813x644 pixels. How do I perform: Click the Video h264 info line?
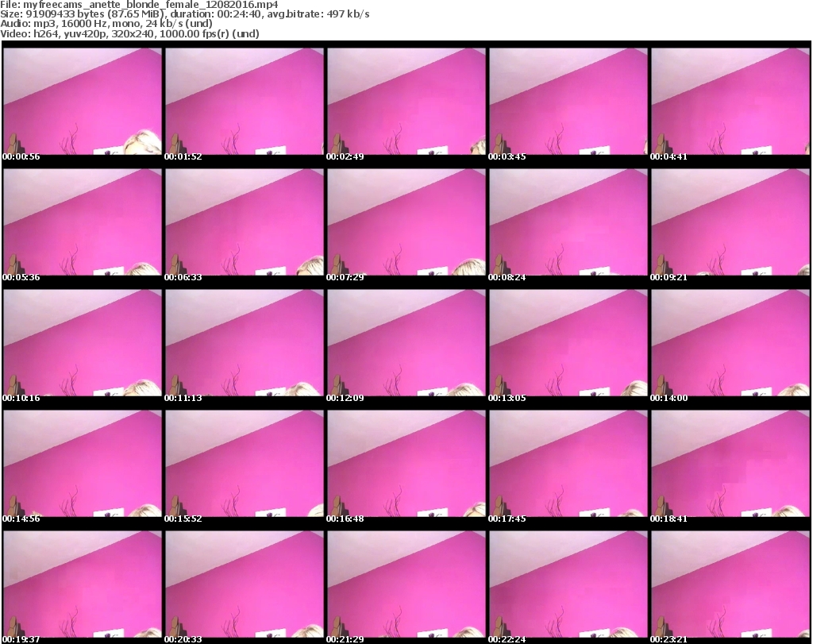coord(129,33)
